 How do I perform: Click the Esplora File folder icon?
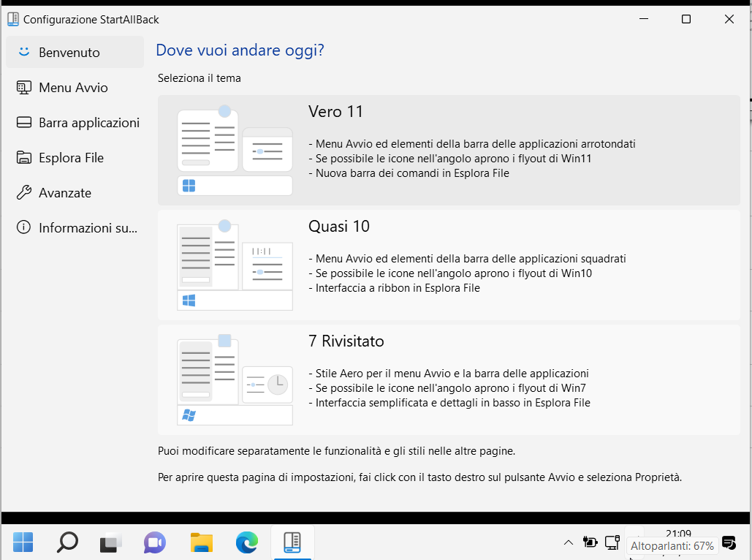pyautogui.click(x=24, y=157)
